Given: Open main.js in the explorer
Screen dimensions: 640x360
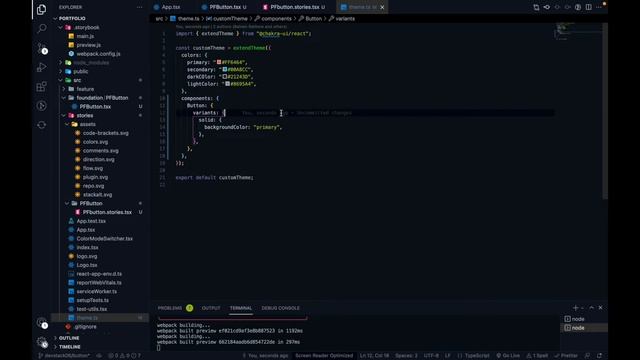Looking at the screenshot, I should [85, 36].
